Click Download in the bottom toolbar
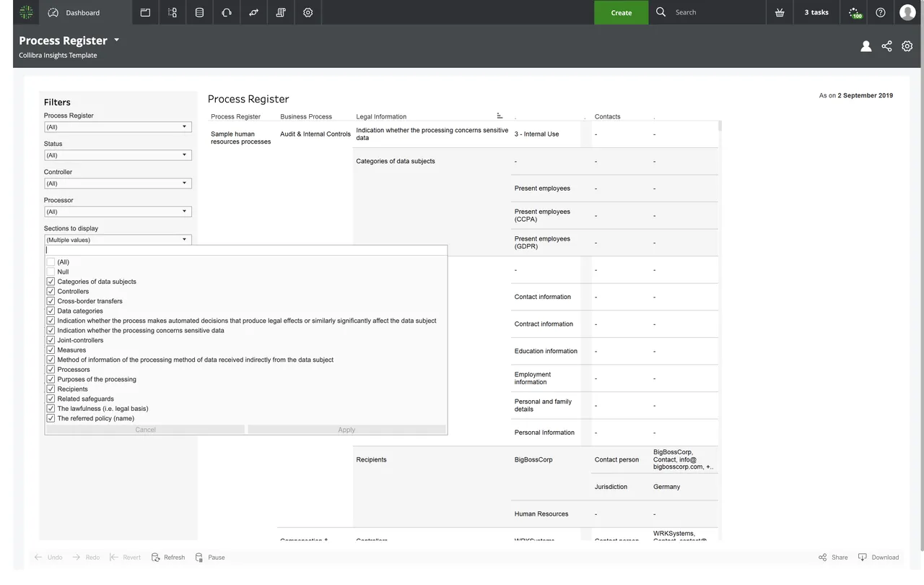 [879, 558]
